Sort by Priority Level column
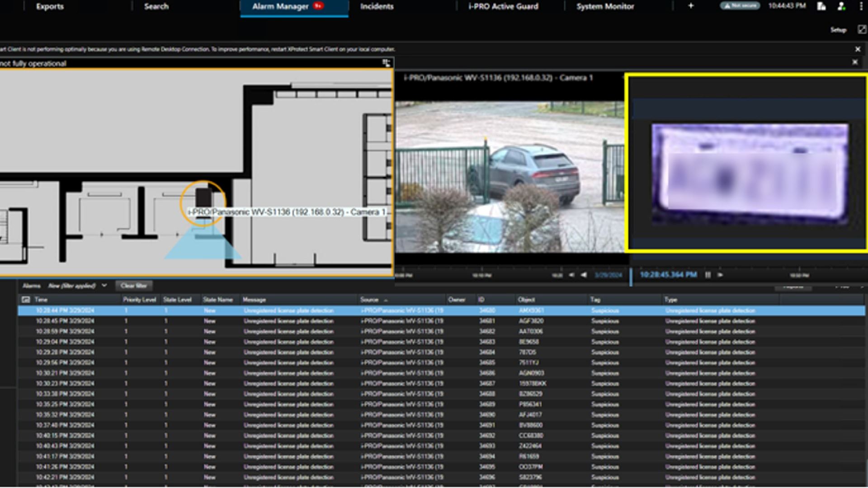The height and width of the screenshot is (488, 868). pyautogui.click(x=139, y=300)
